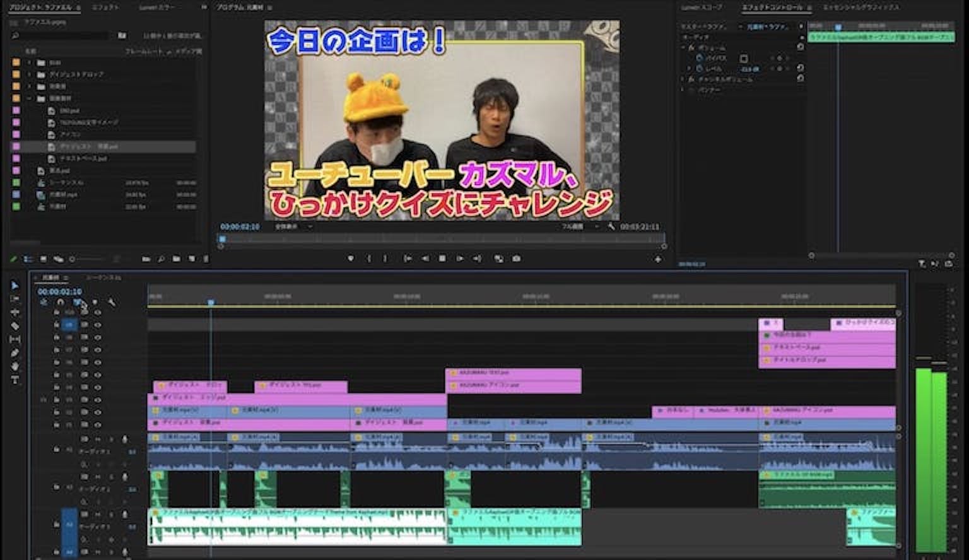
Task: Mute the オーディオ 1 track
Action: point(97,439)
